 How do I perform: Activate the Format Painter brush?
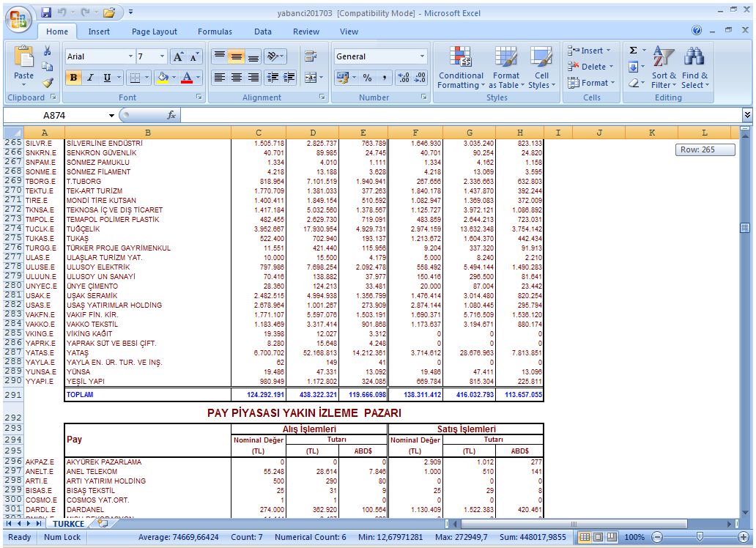click(47, 83)
